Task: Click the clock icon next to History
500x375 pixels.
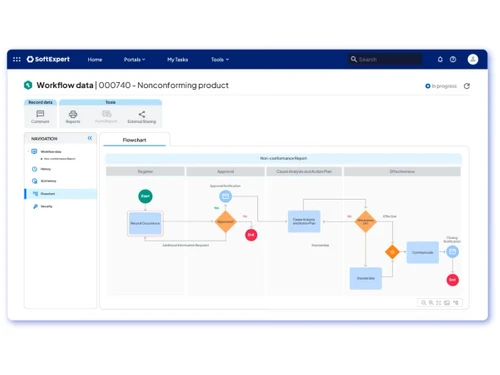Action: [x=34, y=169]
